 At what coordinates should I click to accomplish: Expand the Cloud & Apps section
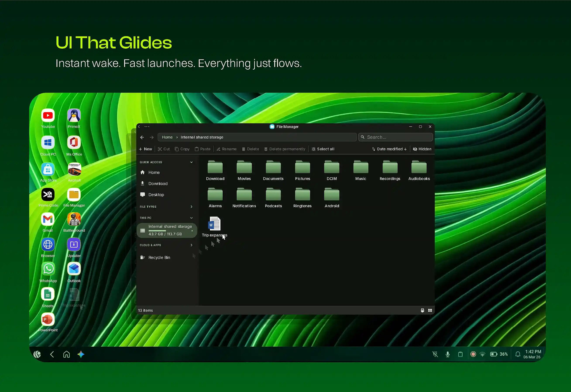191,245
